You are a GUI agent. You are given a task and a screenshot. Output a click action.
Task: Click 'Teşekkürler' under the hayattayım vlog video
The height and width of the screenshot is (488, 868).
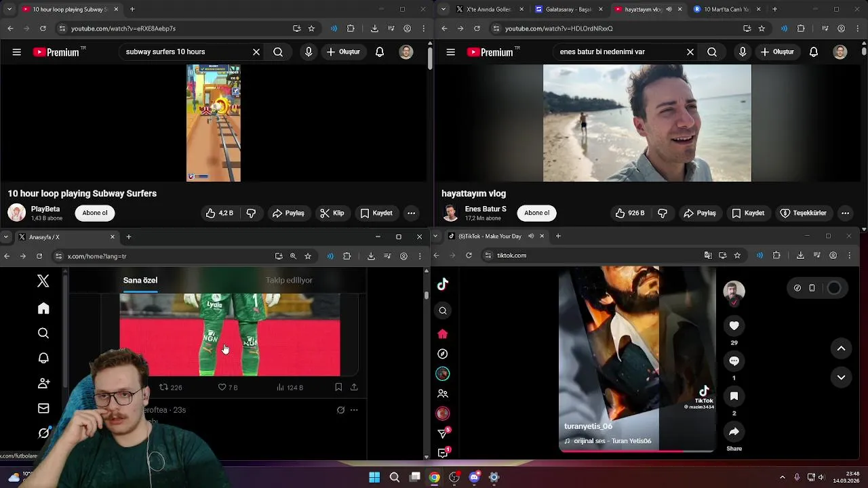tap(803, 213)
